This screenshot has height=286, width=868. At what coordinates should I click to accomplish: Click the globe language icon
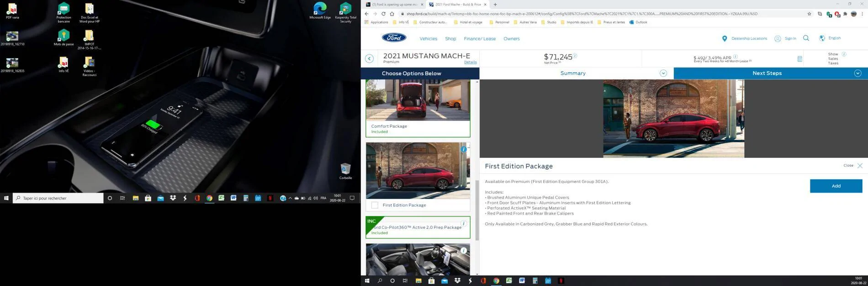point(822,38)
